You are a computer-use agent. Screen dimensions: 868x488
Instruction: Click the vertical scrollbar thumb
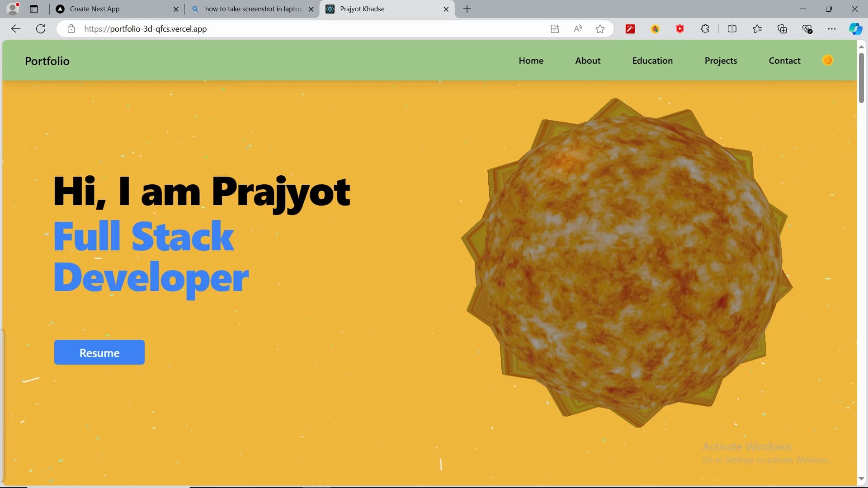(x=861, y=77)
